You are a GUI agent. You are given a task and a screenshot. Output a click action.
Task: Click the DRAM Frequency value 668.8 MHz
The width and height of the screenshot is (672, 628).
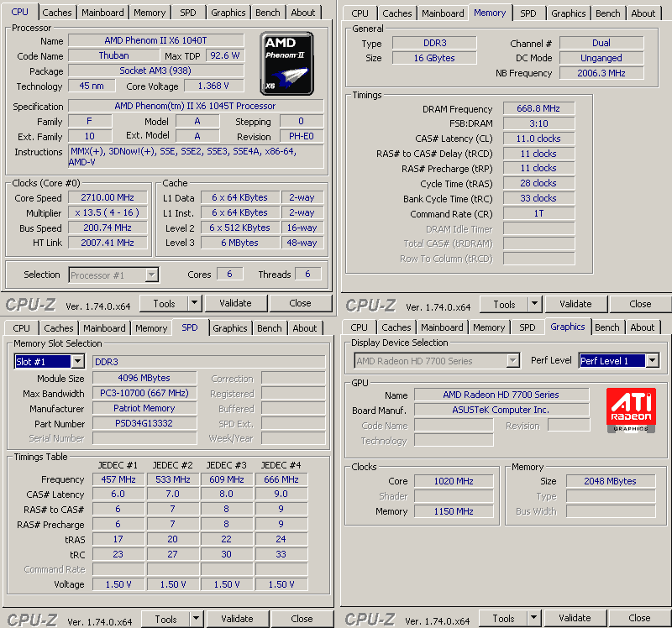(x=538, y=108)
